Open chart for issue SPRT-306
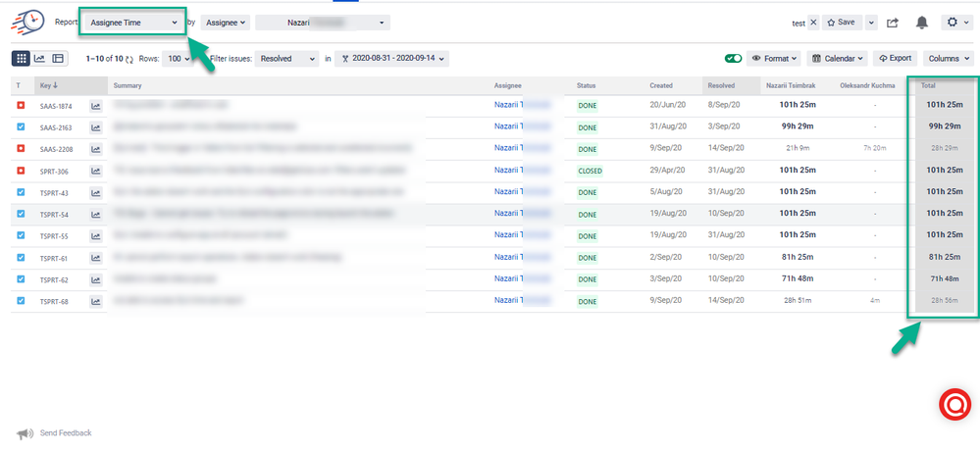Viewport: 980px width, 451px height. [95, 172]
